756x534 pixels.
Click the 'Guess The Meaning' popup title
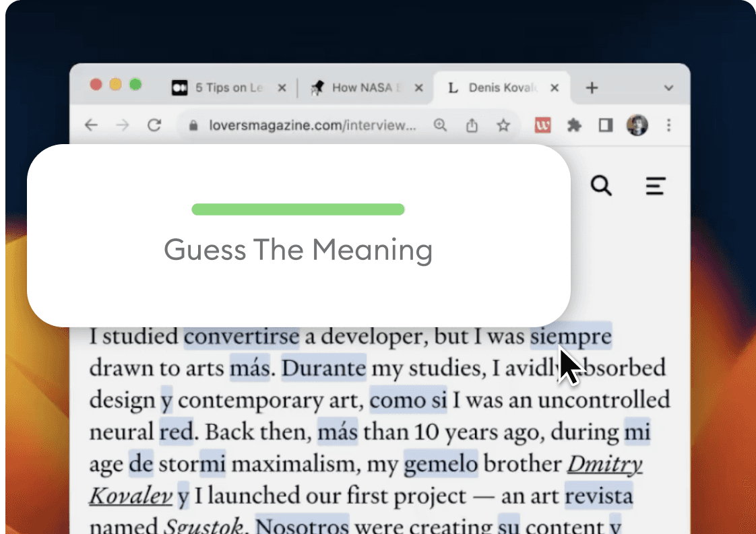[x=298, y=250]
